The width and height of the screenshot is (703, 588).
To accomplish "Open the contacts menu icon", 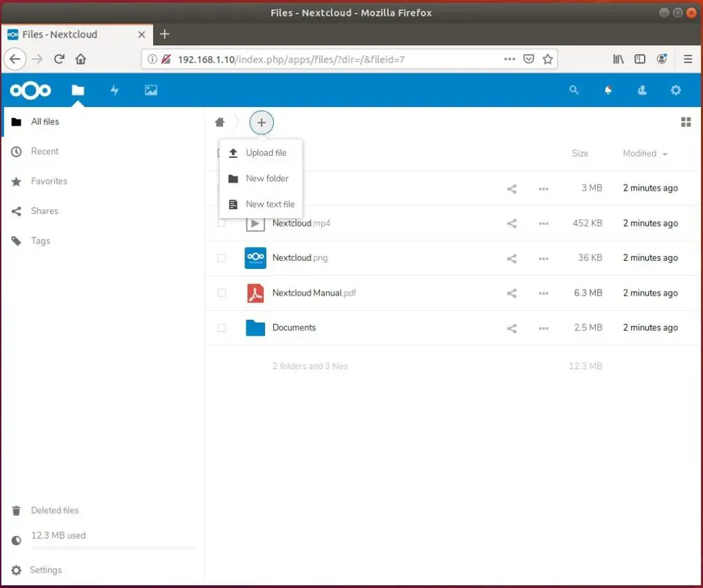I will point(642,90).
